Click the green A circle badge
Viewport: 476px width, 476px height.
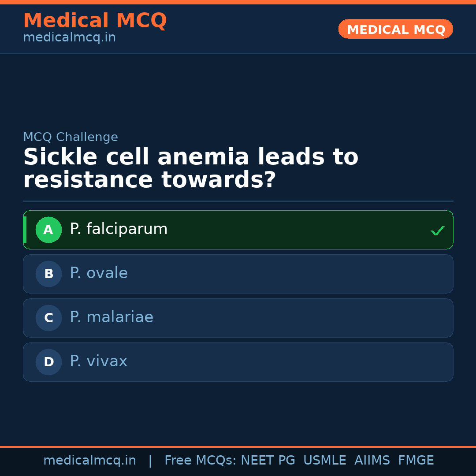click(48, 230)
